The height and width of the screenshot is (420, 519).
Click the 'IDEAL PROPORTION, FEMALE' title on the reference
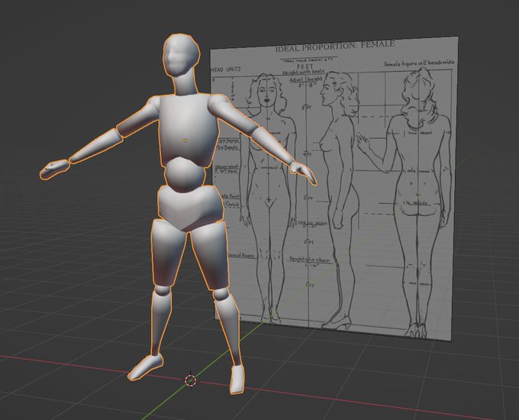[x=335, y=46]
